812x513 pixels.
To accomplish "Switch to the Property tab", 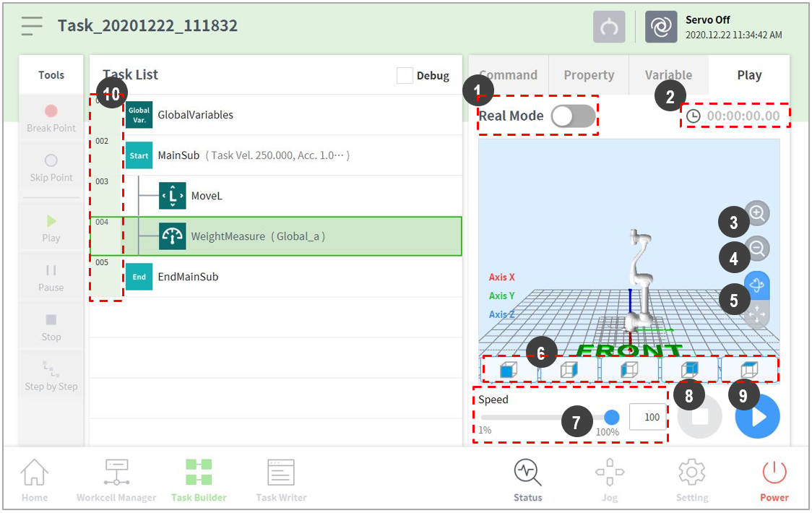I will 588,75.
